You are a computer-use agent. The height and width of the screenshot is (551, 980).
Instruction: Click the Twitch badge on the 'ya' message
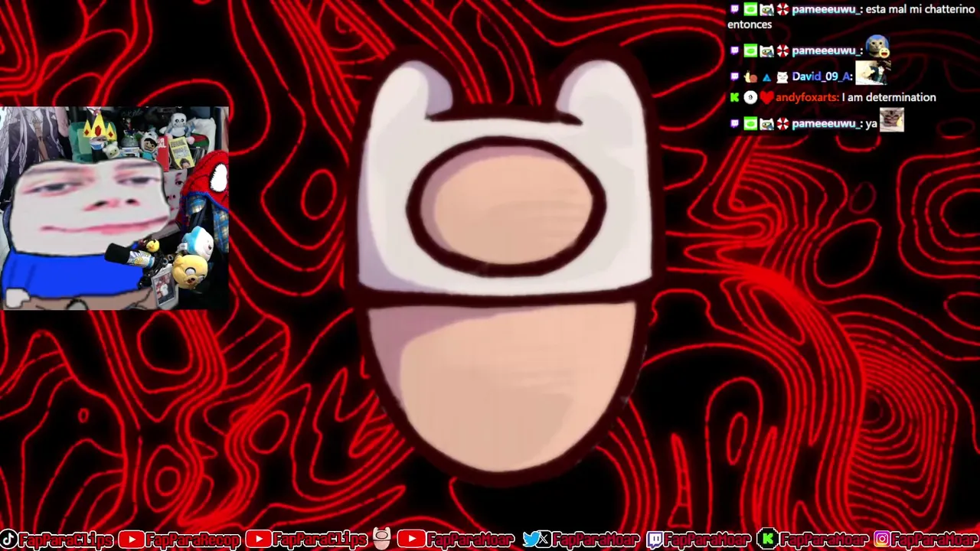click(x=735, y=123)
